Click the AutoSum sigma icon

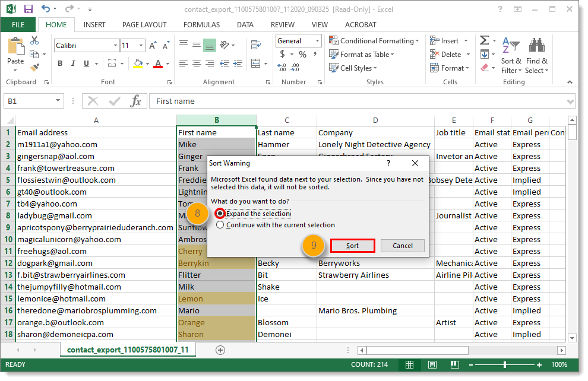485,40
